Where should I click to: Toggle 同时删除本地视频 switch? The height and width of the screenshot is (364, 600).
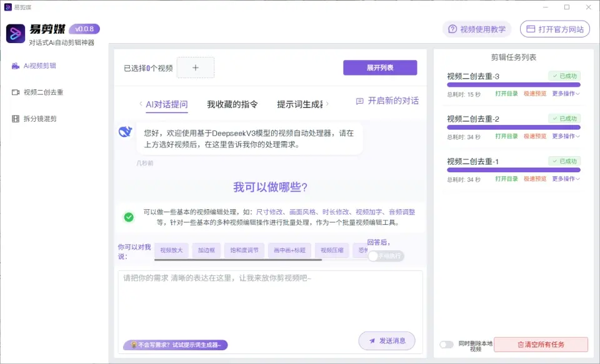[446, 344]
